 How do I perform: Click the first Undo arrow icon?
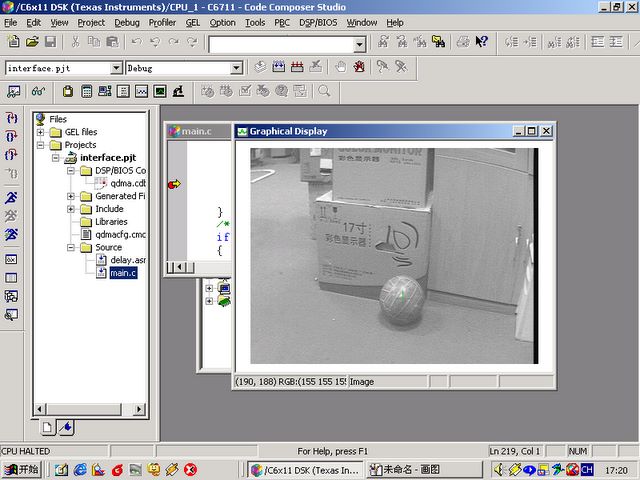click(136, 42)
